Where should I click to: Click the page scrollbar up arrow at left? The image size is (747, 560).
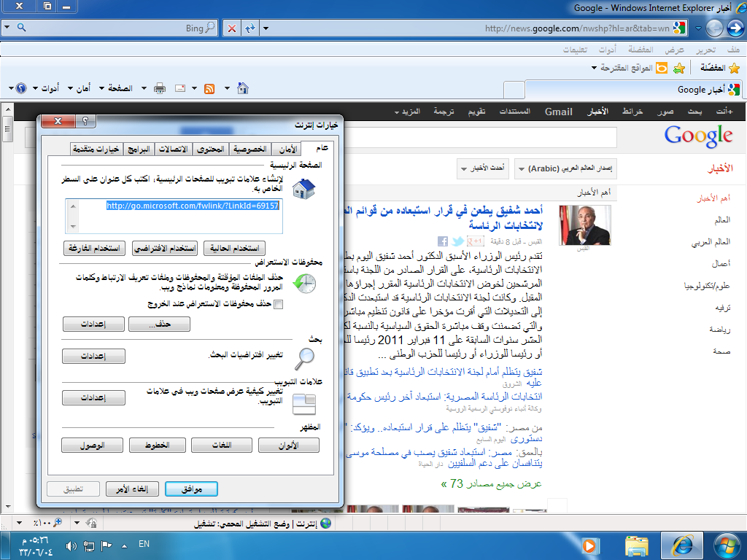7,109
